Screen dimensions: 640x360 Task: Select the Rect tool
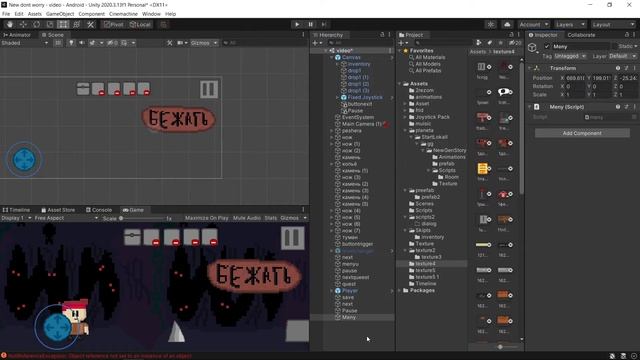pyautogui.click(x=63, y=24)
